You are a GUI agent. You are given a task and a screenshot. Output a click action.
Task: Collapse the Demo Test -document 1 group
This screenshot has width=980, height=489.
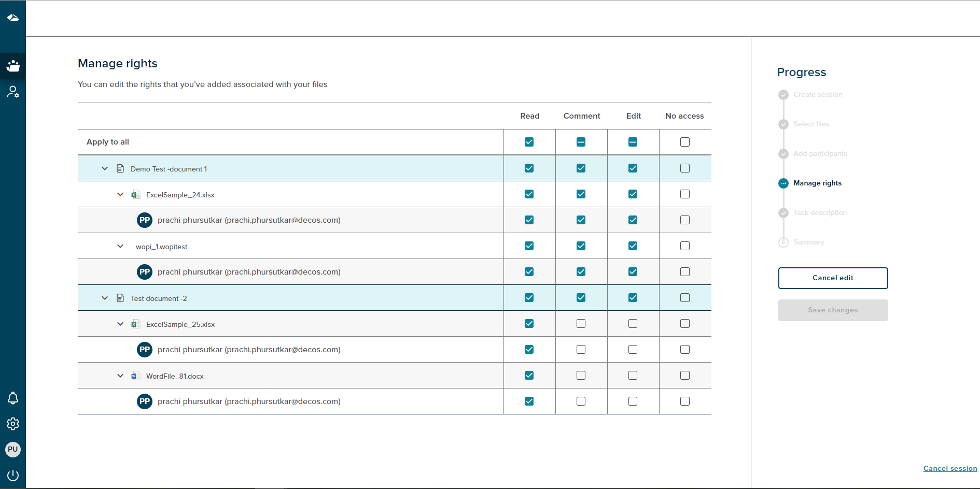(104, 168)
